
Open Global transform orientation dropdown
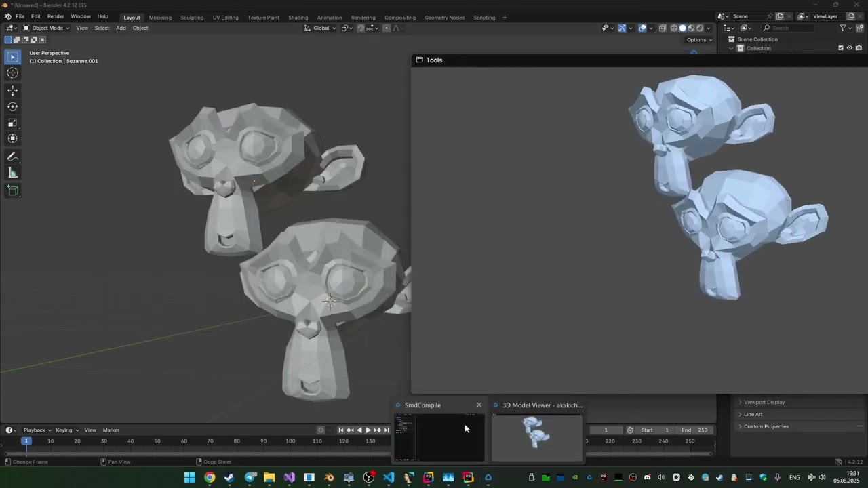point(320,28)
